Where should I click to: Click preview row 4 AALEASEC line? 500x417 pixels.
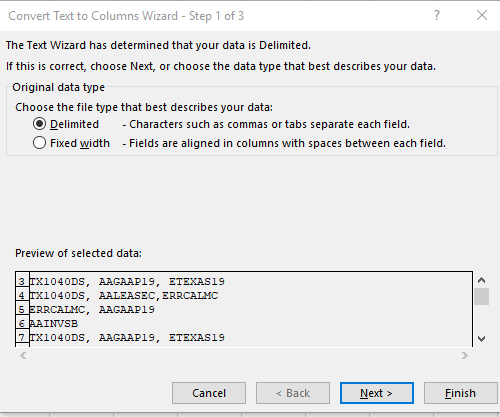[x=124, y=296]
